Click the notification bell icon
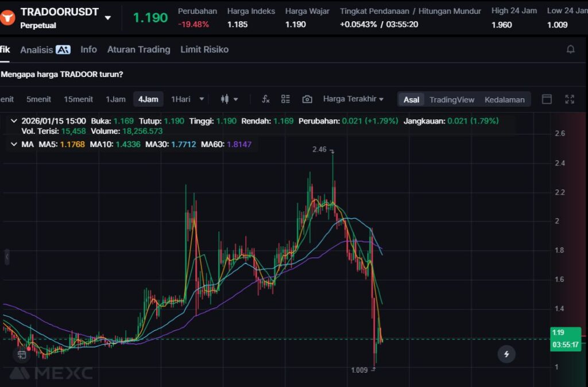Screen dimensions: 588x387 [570, 49]
